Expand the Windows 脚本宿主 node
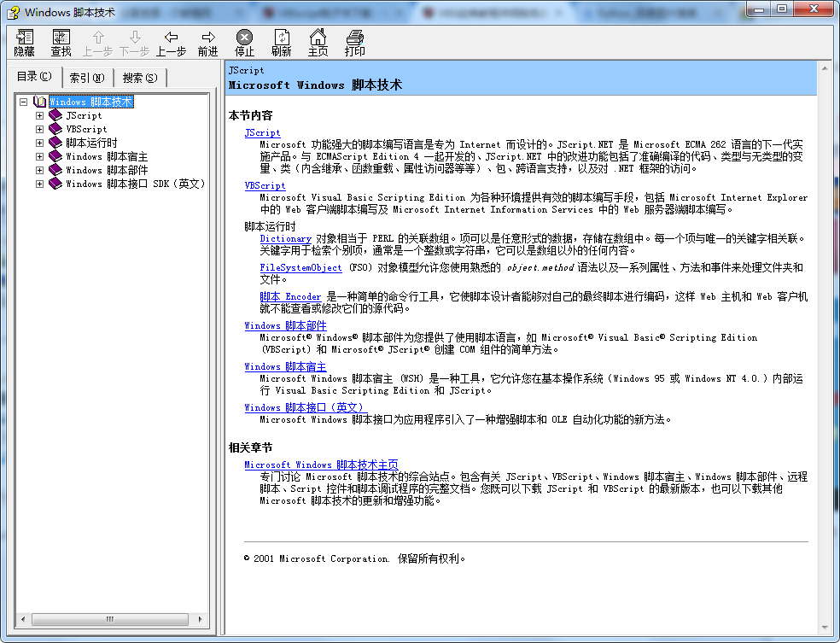Screen dimensions: 840x643 click(39, 156)
